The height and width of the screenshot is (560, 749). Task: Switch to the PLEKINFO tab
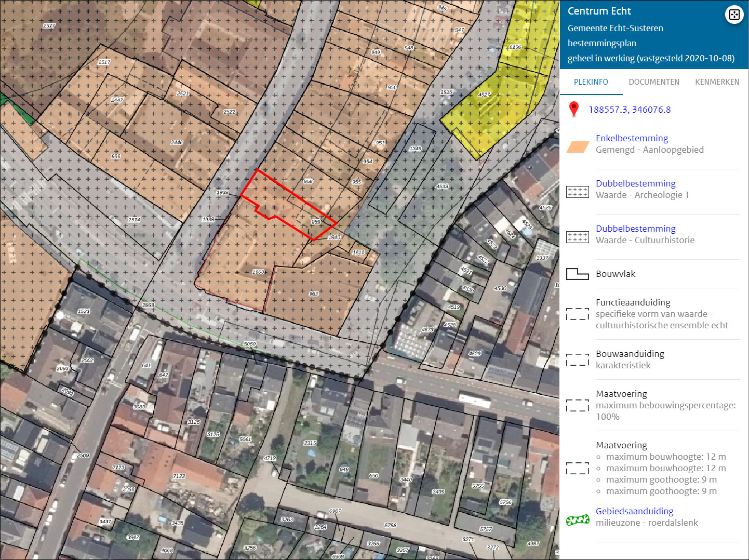coord(591,82)
